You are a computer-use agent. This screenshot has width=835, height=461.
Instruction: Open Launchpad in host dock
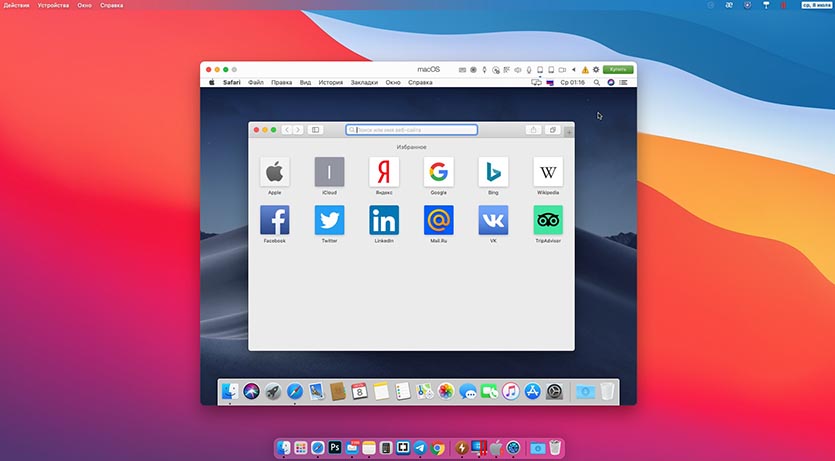[x=301, y=448]
